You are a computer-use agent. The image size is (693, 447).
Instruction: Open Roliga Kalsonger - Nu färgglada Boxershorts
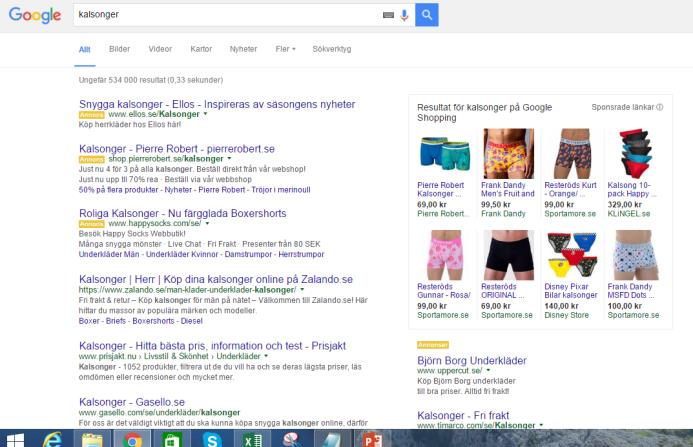tap(183, 213)
